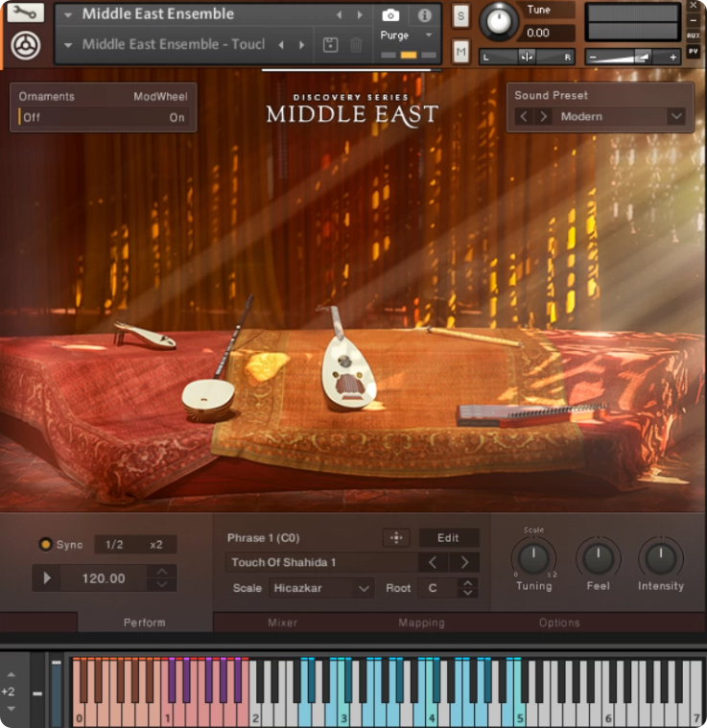The height and width of the screenshot is (728, 707).
Task: Decrease Root note with down stepper
Action: coord(468,593)
